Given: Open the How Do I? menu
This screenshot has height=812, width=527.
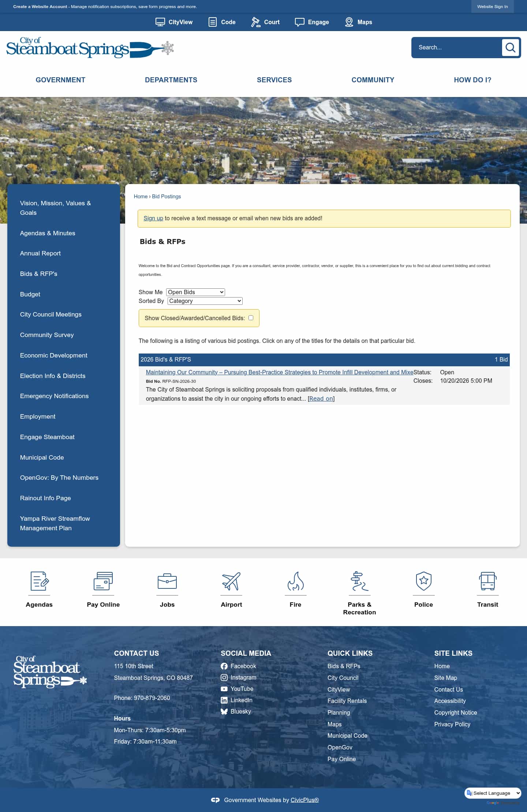Looking at the screenshot, I should tap(472, 80).
